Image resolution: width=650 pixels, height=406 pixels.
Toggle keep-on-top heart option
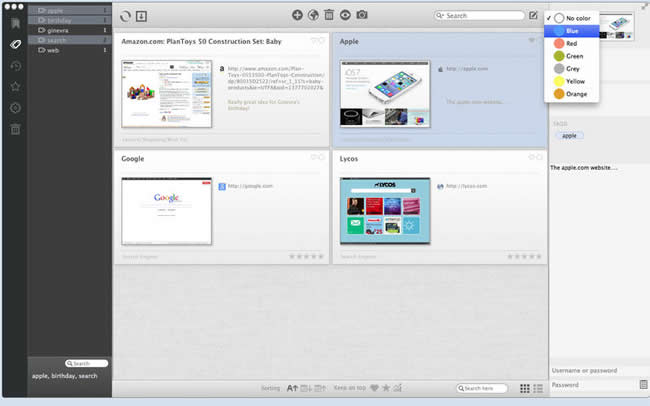point(374,387)
